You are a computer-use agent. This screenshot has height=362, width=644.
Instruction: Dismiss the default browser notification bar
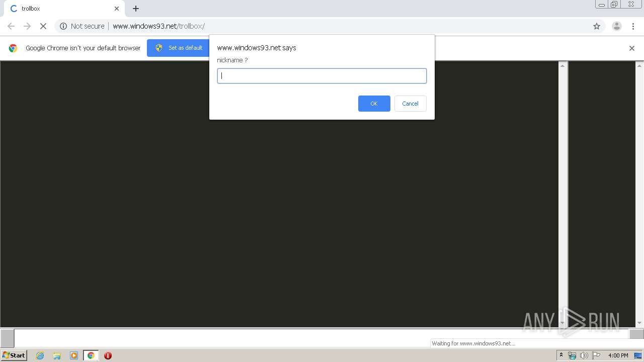pyautogui.click(x=632, y=48)
